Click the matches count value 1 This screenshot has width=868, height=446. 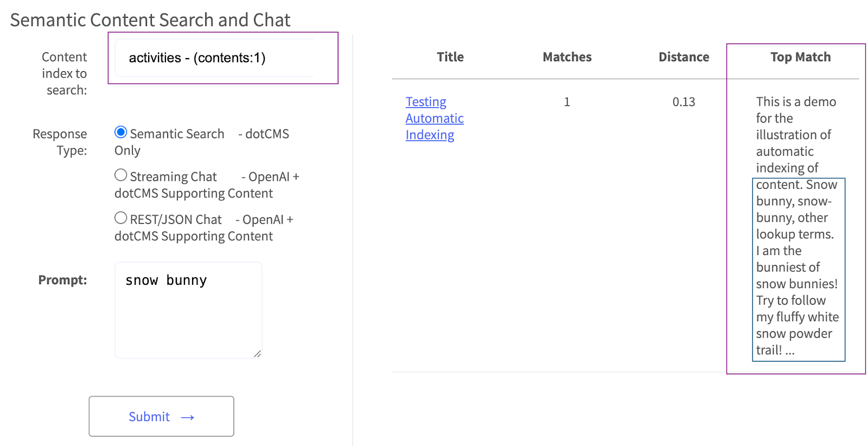[567, 102]
